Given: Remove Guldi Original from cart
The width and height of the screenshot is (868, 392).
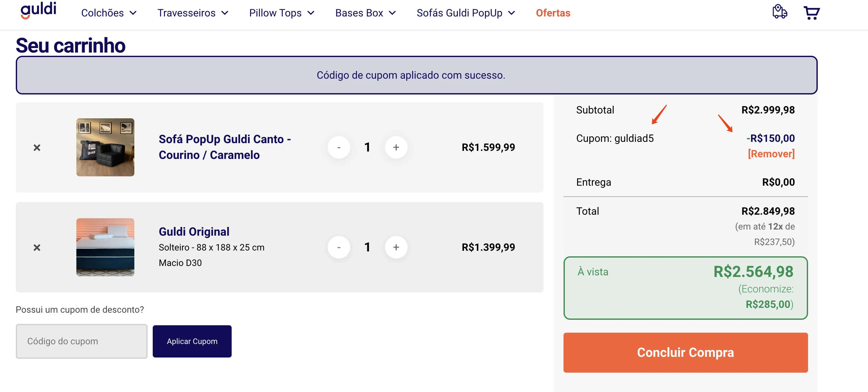Looking at the screenshot, I should (37, 248).
